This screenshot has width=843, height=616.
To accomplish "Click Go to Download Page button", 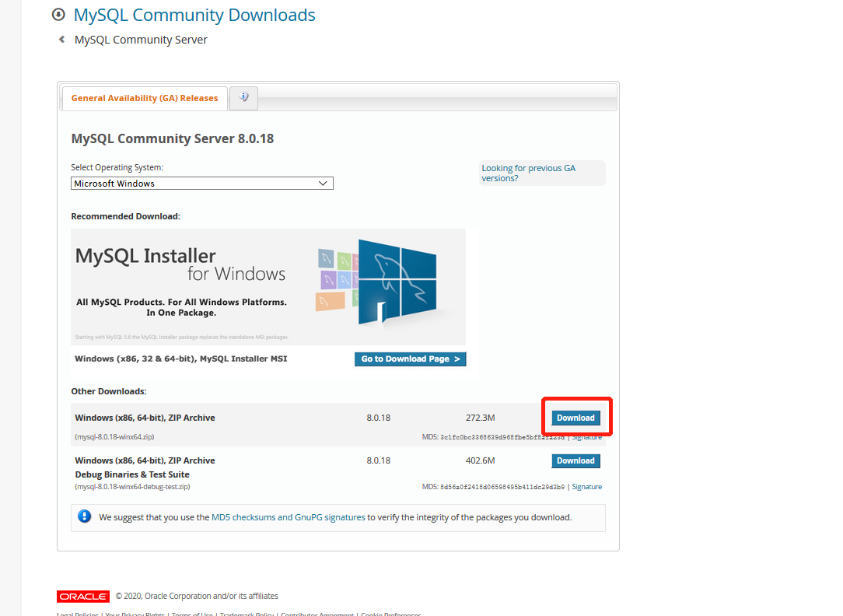I will point(410,359).
